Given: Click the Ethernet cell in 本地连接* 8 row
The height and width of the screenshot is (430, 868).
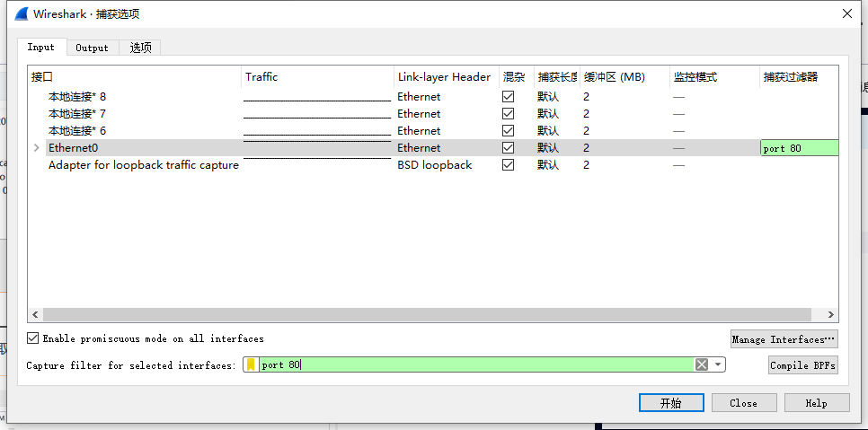Looking at the screenshot, I should pos(419,97).
